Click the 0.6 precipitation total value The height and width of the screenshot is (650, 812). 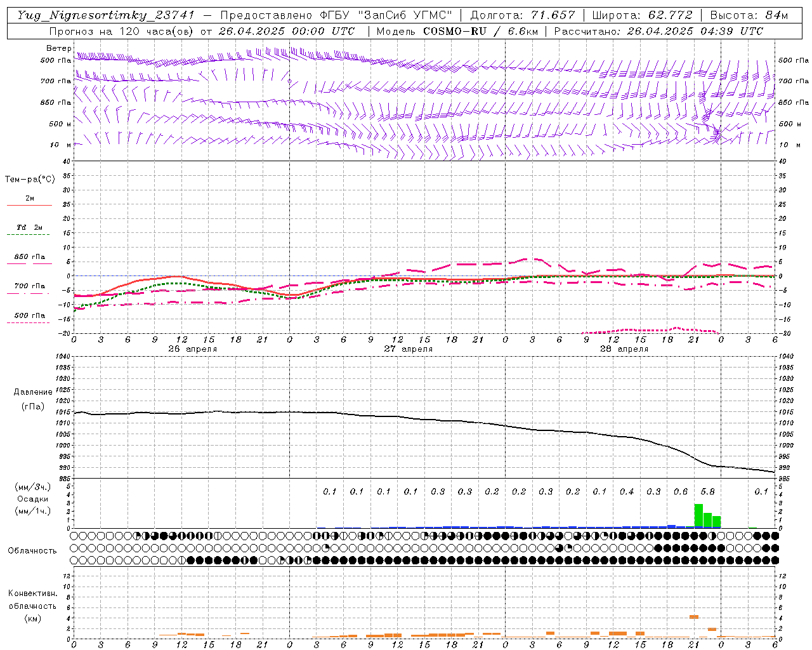(681, 492)
